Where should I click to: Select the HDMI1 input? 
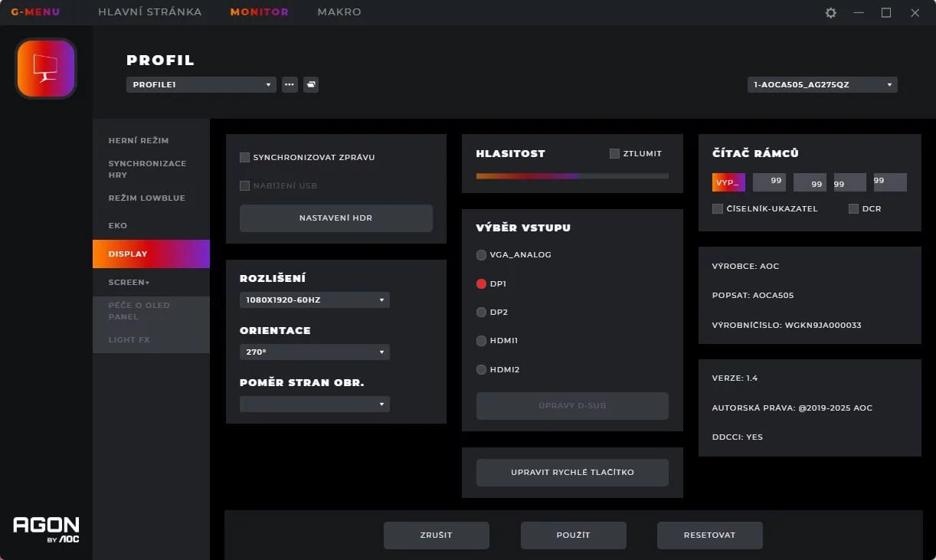pyautogui.click(x=482, y=341)
